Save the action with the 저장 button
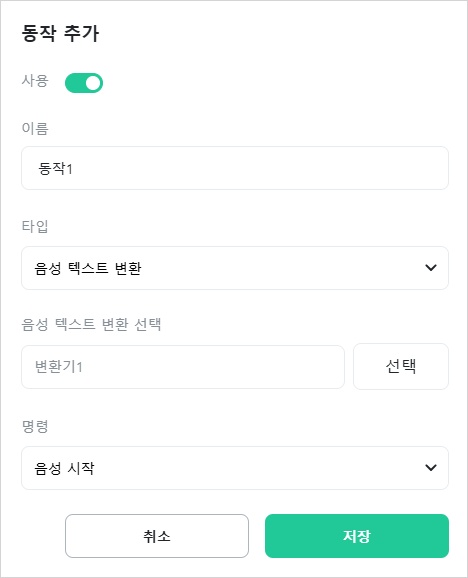This screenshot has height=578, width=468. pos(357,536)
